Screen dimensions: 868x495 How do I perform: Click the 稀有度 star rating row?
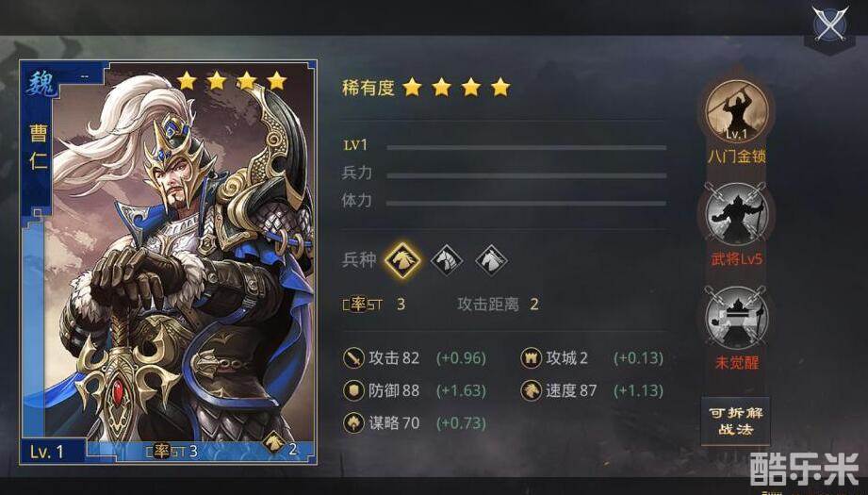click(x=426, y=87)
